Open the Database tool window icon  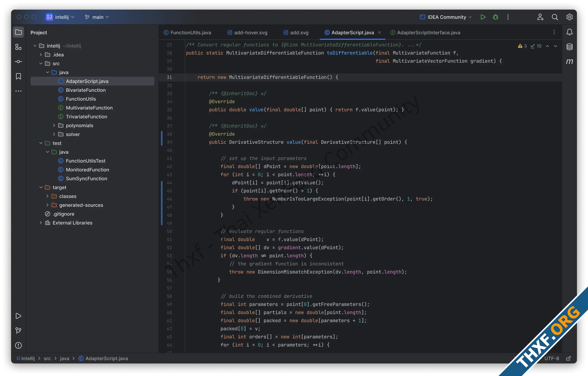tap(569, 47)
